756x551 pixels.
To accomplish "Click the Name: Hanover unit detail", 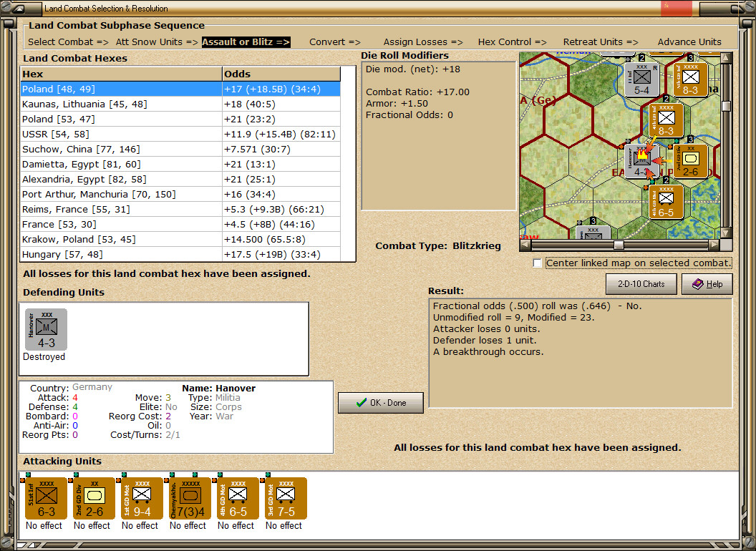I will pos(218,388).
